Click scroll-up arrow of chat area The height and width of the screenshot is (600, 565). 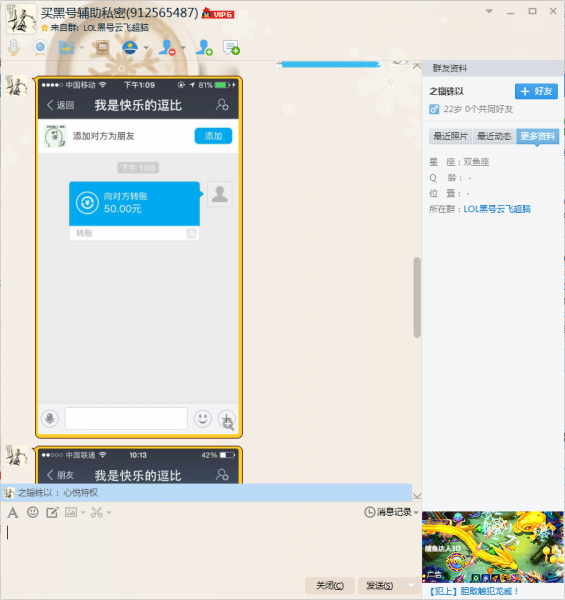(x=417, y=66)
